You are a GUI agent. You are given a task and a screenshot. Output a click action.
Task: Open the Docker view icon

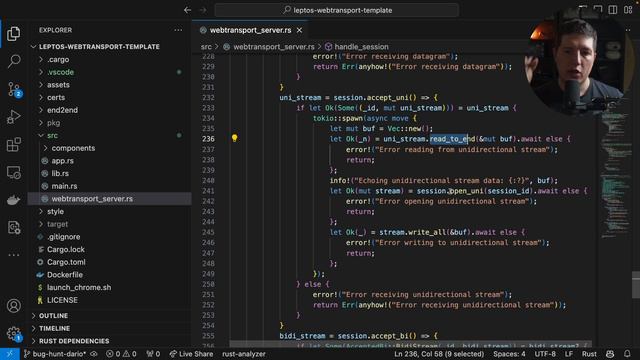(13, 200)
